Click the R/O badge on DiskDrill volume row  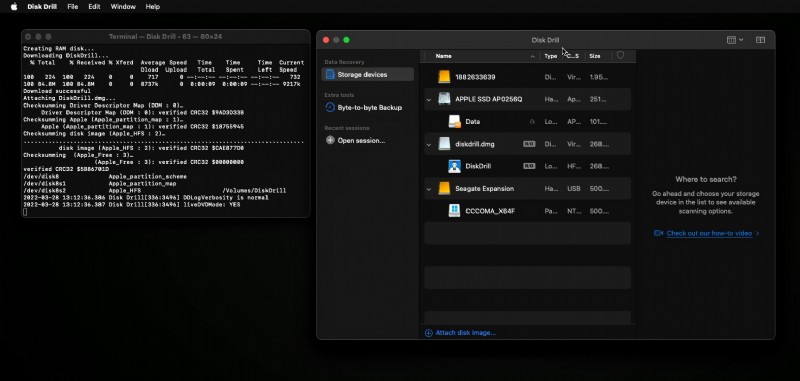pos(529,166)
